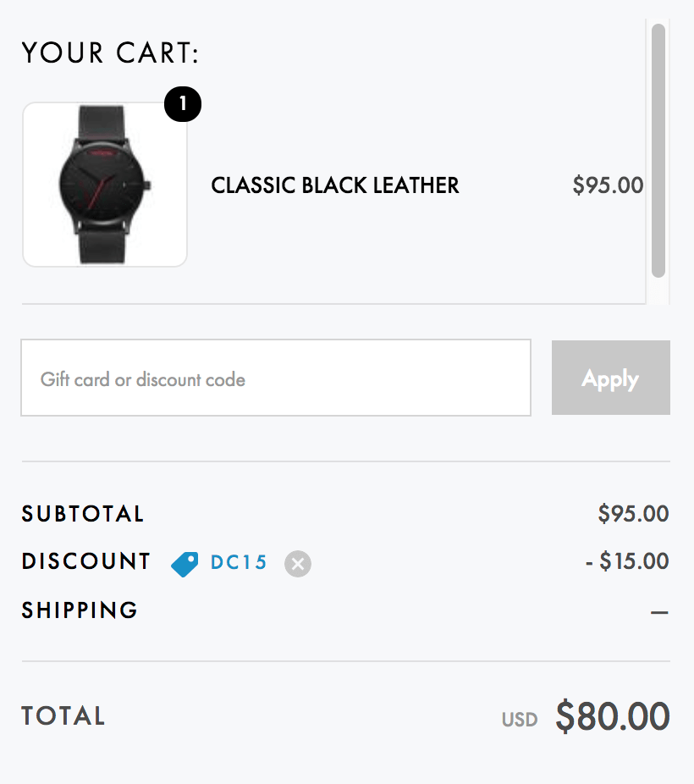Focus the gift card or discount code field

[x=276, y=378]
